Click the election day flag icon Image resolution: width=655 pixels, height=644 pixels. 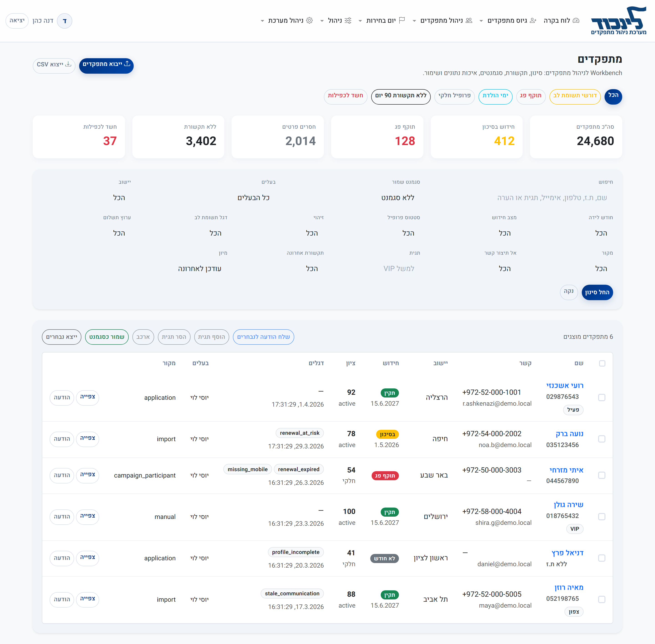coord(402,20)
